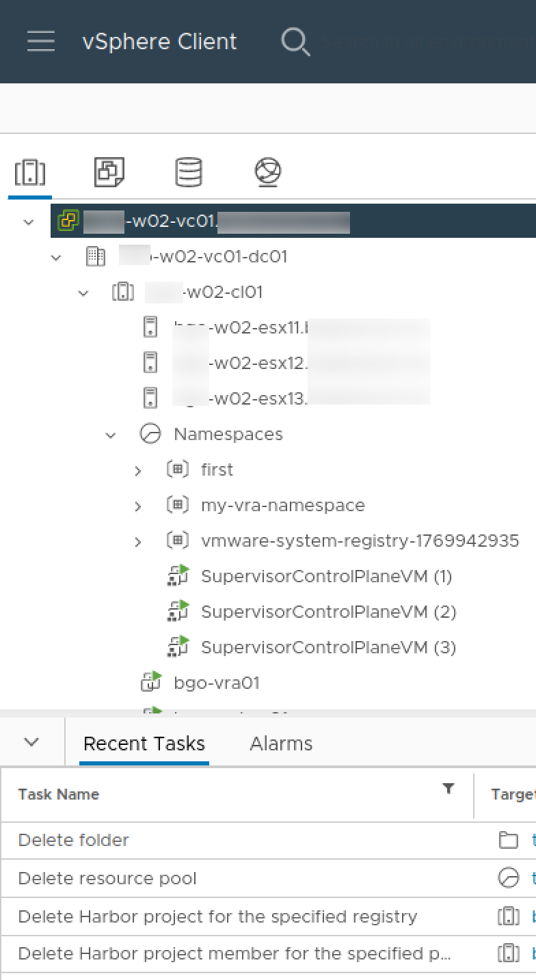Open Task Name column filter
The image size is (536, 980).
click(x=448, y=789)
